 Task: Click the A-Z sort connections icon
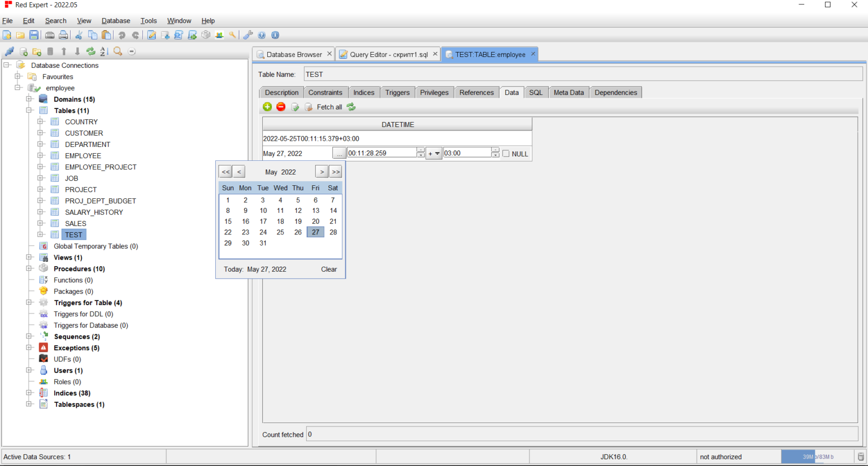click(x=104, y=51)
